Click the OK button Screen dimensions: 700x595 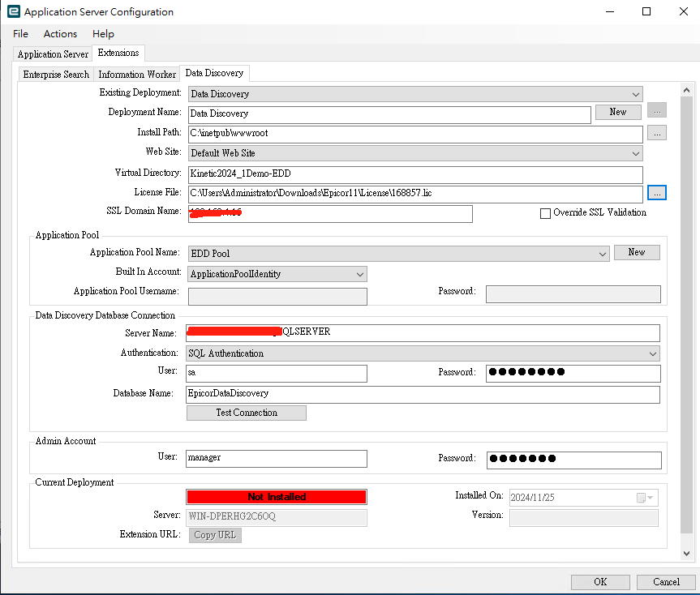pos(600,582)
